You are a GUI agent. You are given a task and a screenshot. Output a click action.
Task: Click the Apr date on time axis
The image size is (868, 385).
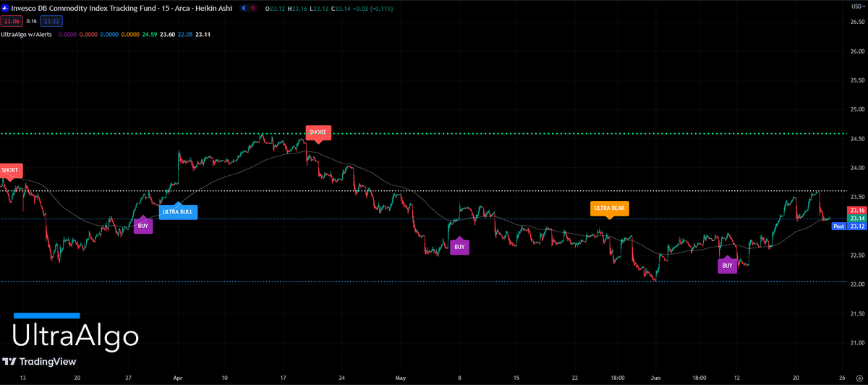pos(178,378)
